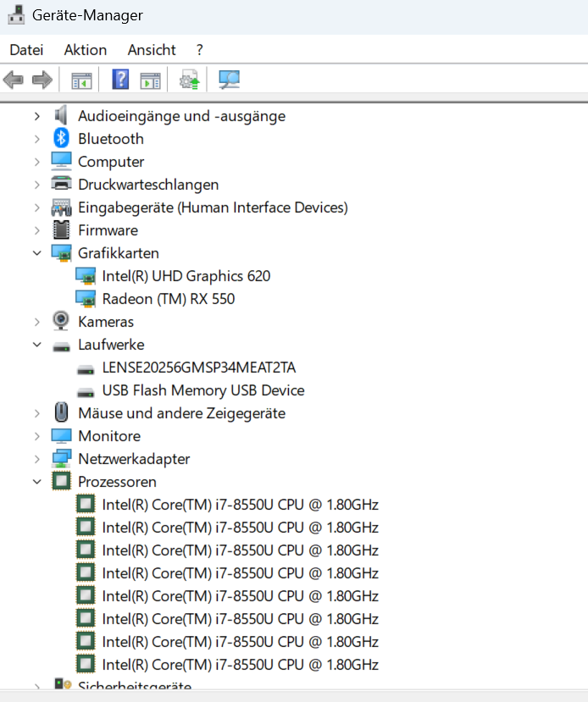This screenshot has width=588, height=702.
Task: Select Radeon (TM) RX 550 label
Action: coord(169,299)
